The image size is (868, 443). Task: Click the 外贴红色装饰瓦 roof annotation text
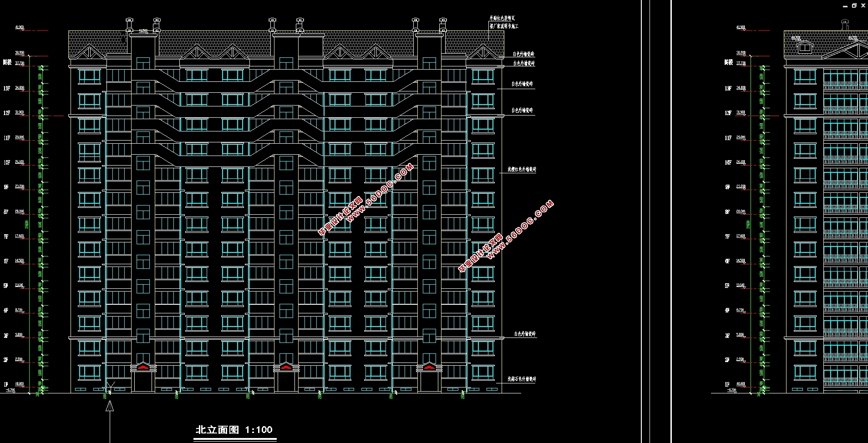[502, 19]
